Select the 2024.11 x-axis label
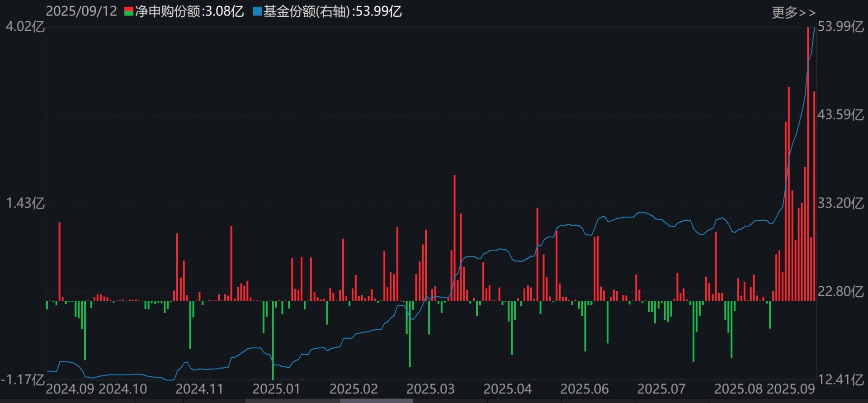The image size is (868, 403). coord(199,389)
